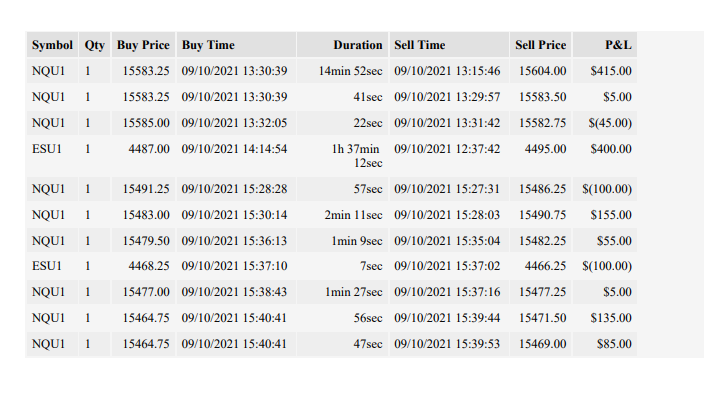Click the Symbol column header

point(52,45)
